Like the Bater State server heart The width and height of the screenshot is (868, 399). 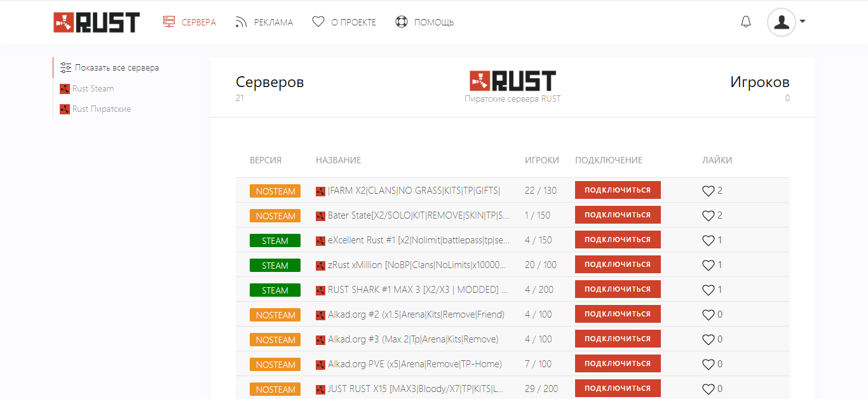(x=709, y=215)
